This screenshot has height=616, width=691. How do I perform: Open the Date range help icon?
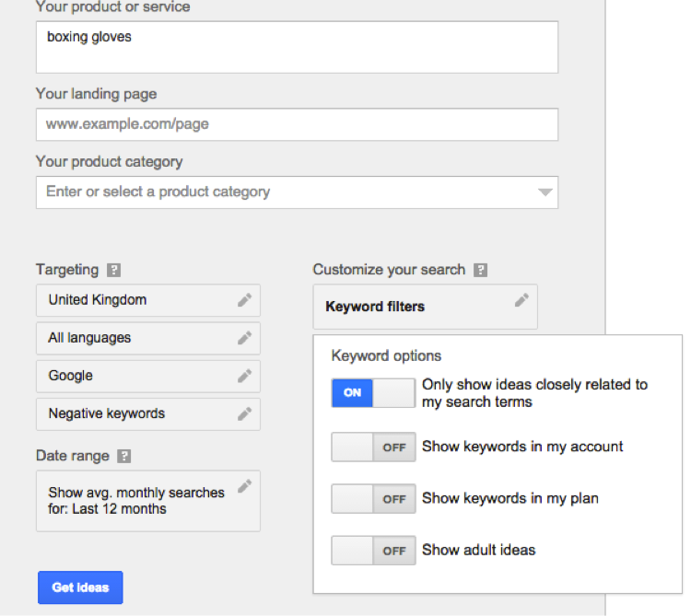tap(124, 456)
